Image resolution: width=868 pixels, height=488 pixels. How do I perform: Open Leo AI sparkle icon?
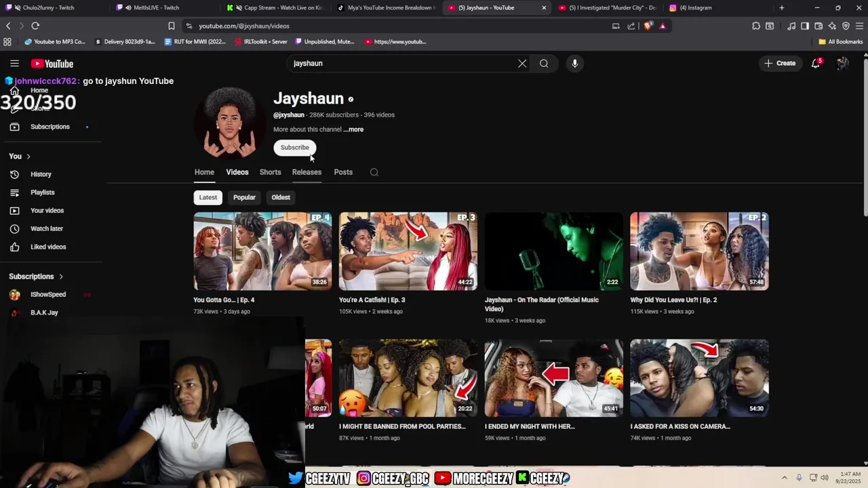832,26
